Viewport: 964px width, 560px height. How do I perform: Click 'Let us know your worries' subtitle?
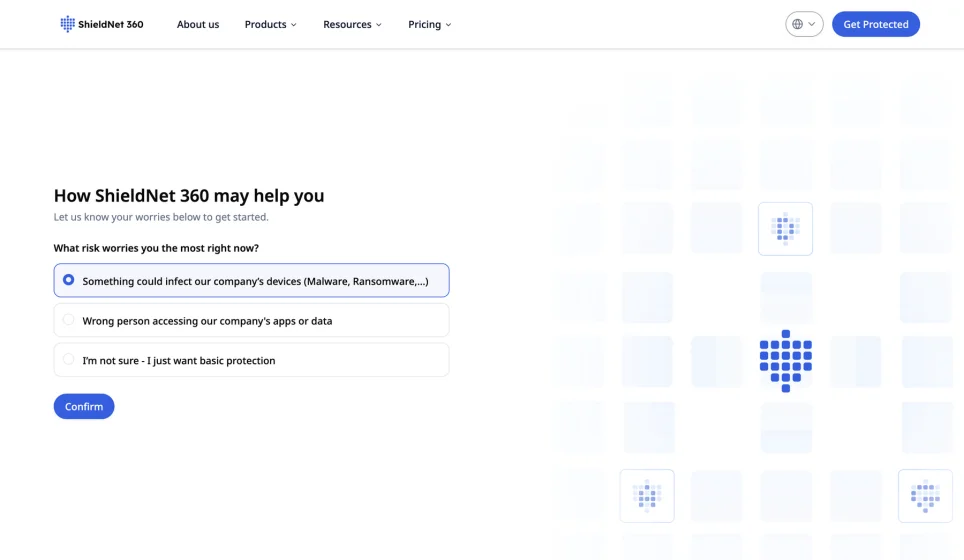pos(161,217)
